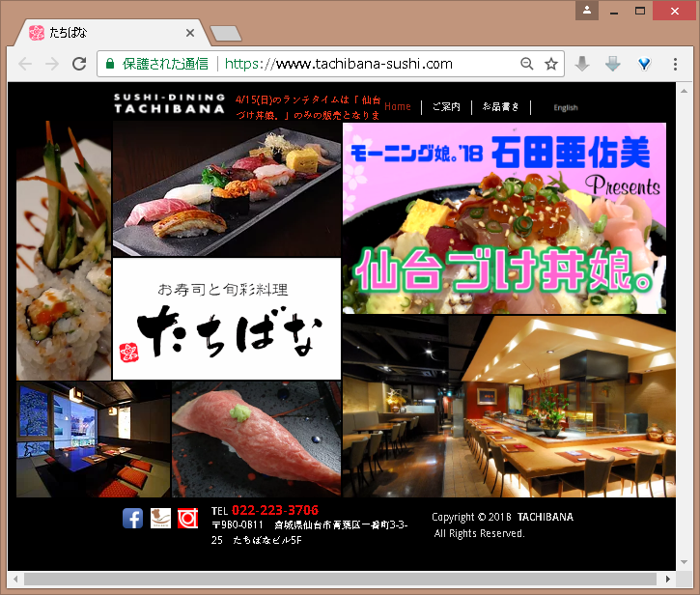This screenshot has width=700, height=595.
Task: Click the zoom magnifier icon in address bar
Action: [x=527, y=64]
